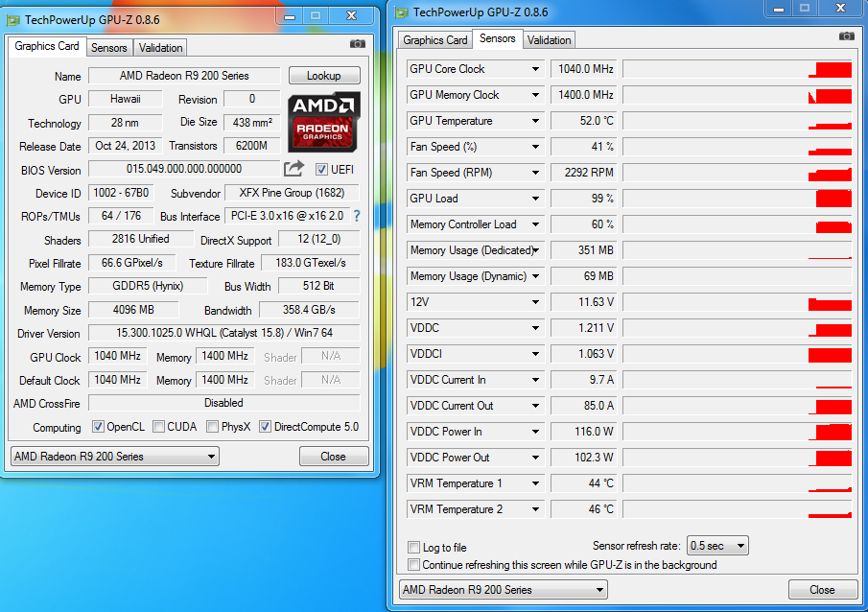868x612 pixels.
Task: Click the Memory Type value GDDR5 (Hynix)
Action: point(148,286)
